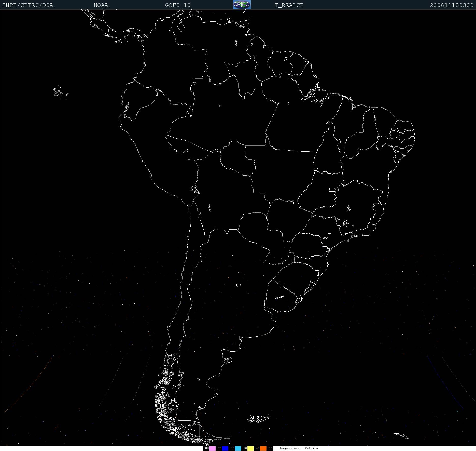Click the -40 legend value
Image resolution: width=476 pixels, height=451 pixels.
pyautogui.click(x=257, y=448)
